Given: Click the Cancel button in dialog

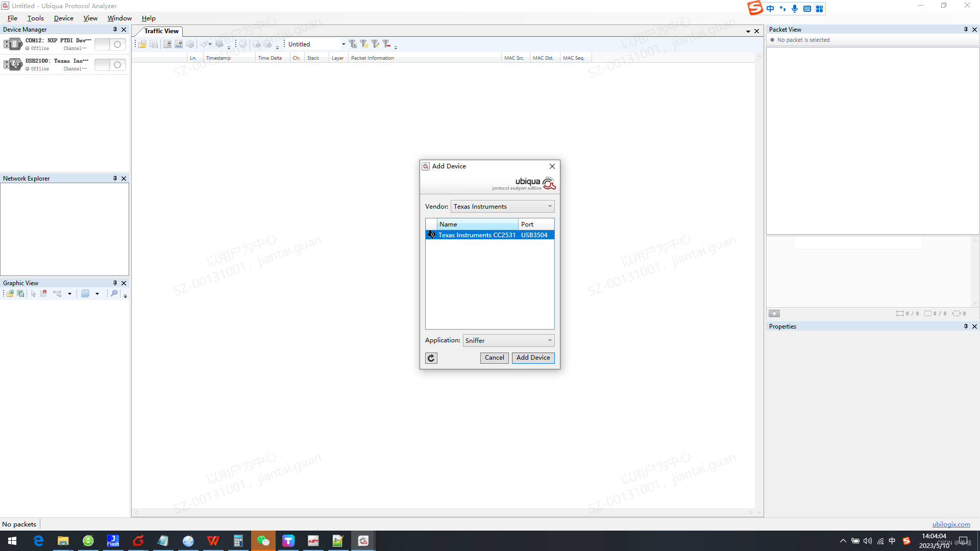Looking at the screenshot, I should [494, 358].
